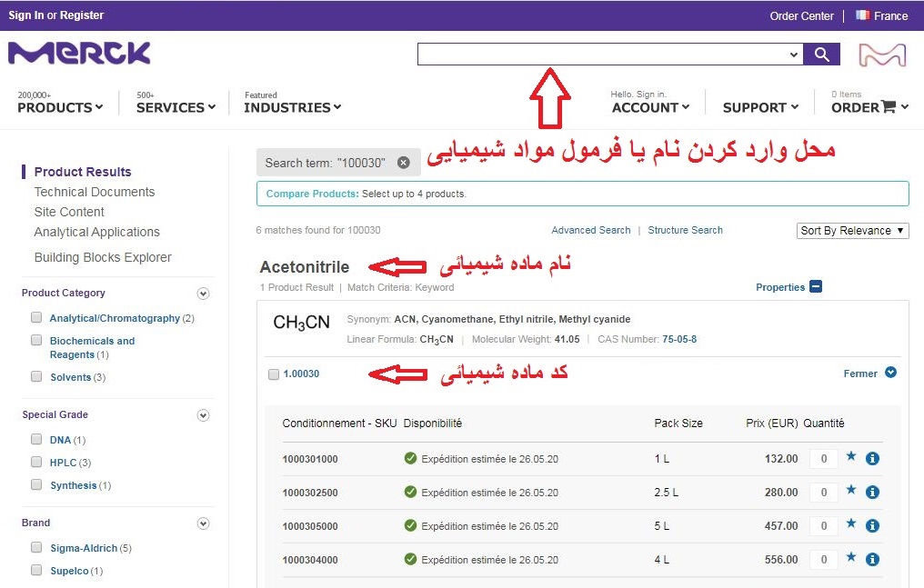Check the Synthesis grade filter

(x=36, y=484)
